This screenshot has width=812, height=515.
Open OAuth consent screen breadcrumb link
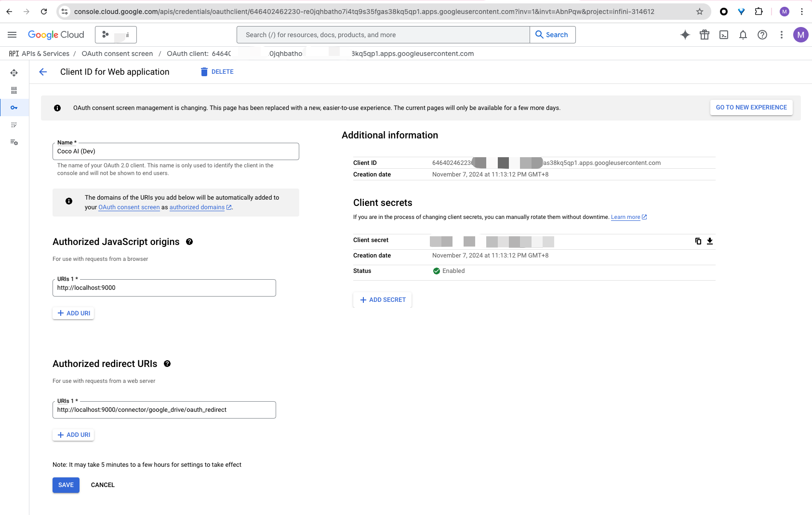pyautogui.click(x=117, y=54)
